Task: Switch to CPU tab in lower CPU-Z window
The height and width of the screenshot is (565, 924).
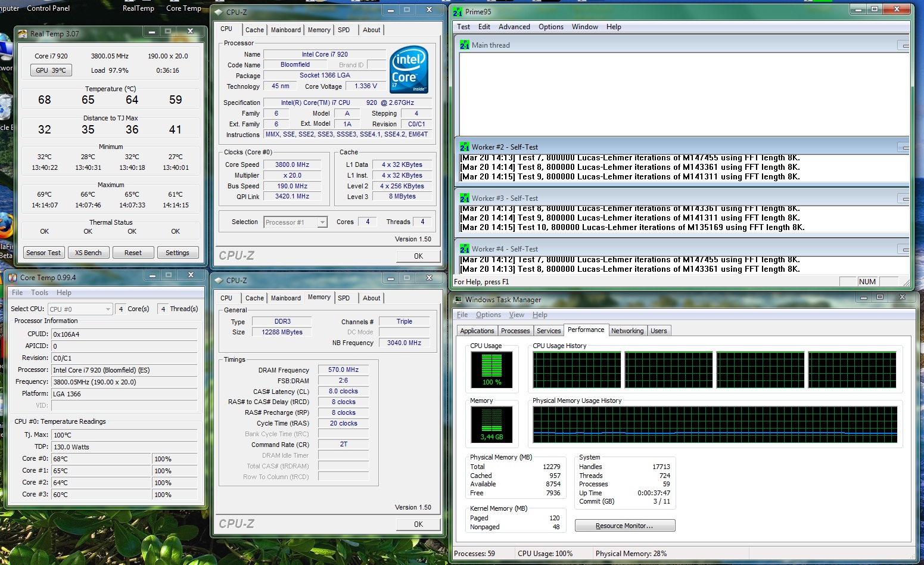Action: tap(226, 298)
